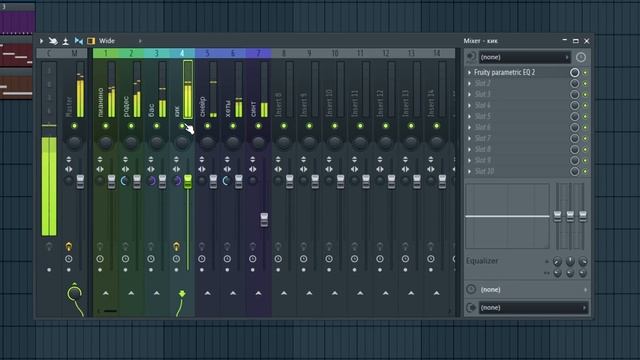Expand the Slot 4 arrow menu
The width and height of the screenshot is (640, 360).
tap(469, 105)
